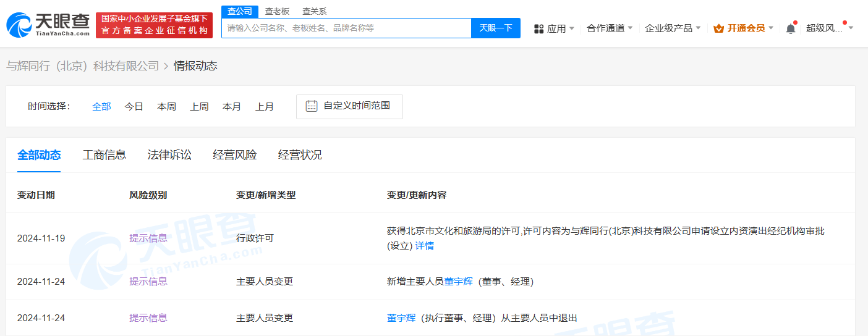Select the 全部 time filter
Viewport: 868px width, 336px height.
(101, 106)
